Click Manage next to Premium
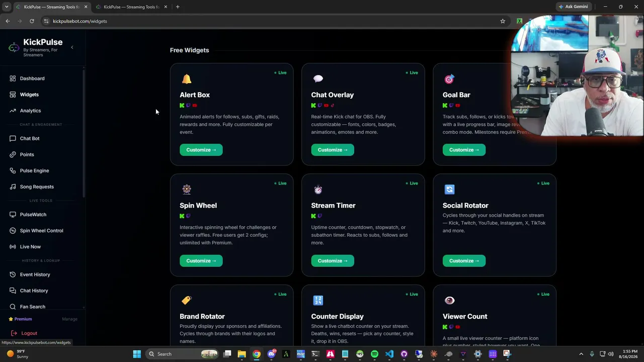Screen dimensions: 644x362 [x=69, y=319]
